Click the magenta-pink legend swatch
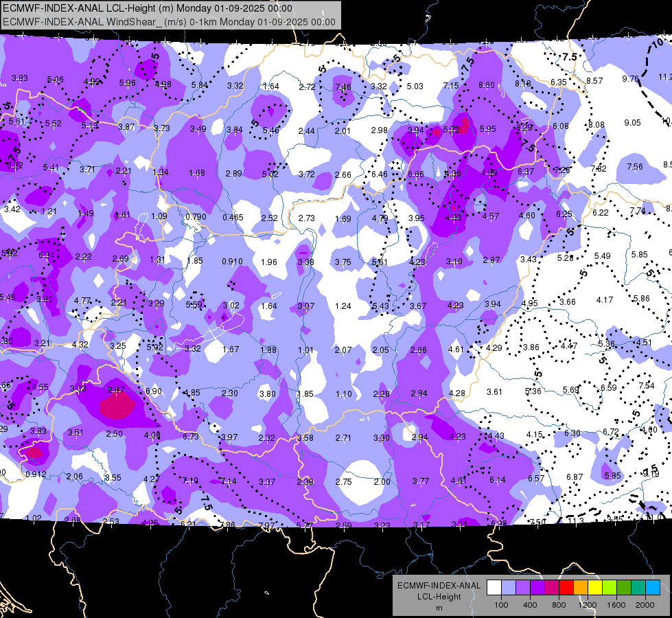 [552, 588]
